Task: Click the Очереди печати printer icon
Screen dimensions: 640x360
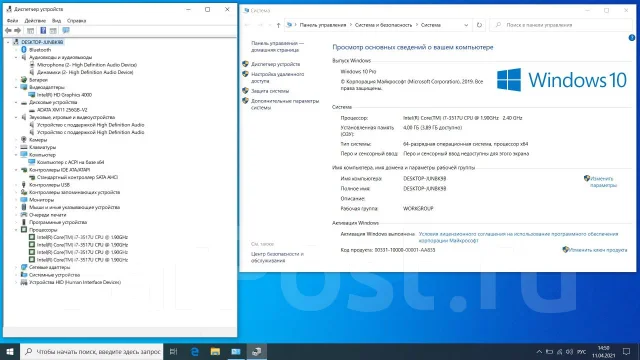Action: click(24, 215)
